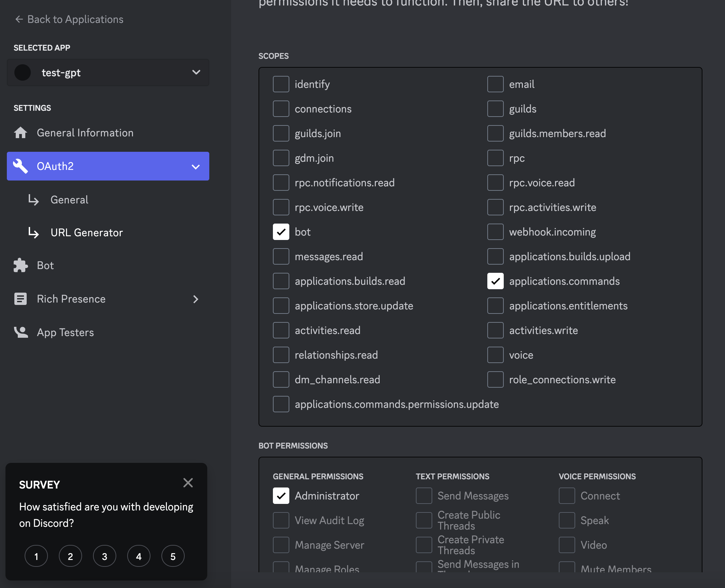
Task: Go to the General OAuth2 subpage
Action: [x=69, y=200]
